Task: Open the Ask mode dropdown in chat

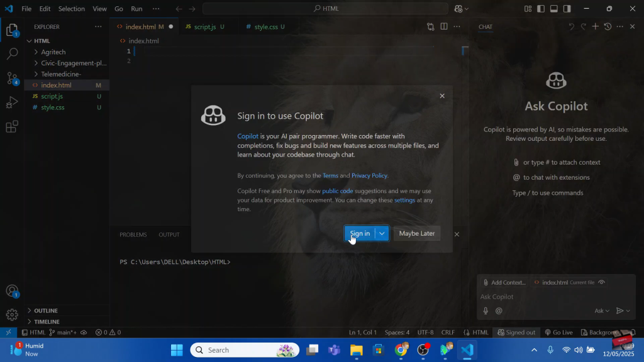Action: click(x=602, y=310)
